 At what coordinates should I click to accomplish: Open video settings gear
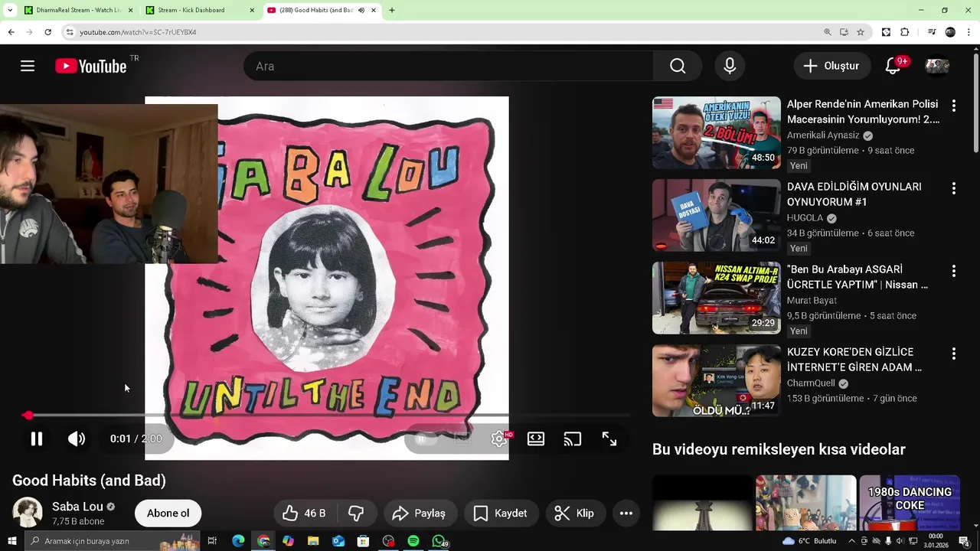[x=499, y=439]
